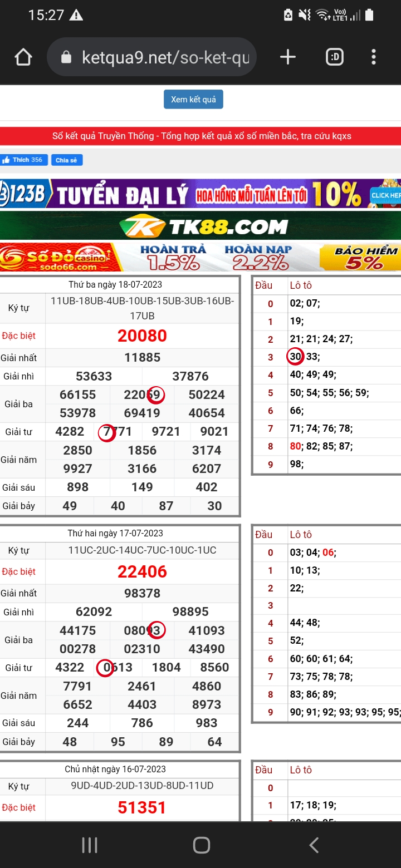Select Giải nhì number 37876
401x868 pixels.
point(190,376)
